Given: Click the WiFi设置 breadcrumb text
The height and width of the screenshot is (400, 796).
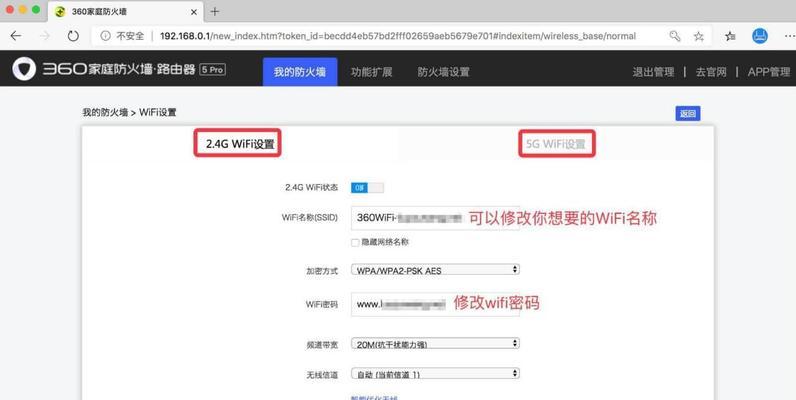Looking at the screenshot, I should pyautogui.click(x=157, y=112).
